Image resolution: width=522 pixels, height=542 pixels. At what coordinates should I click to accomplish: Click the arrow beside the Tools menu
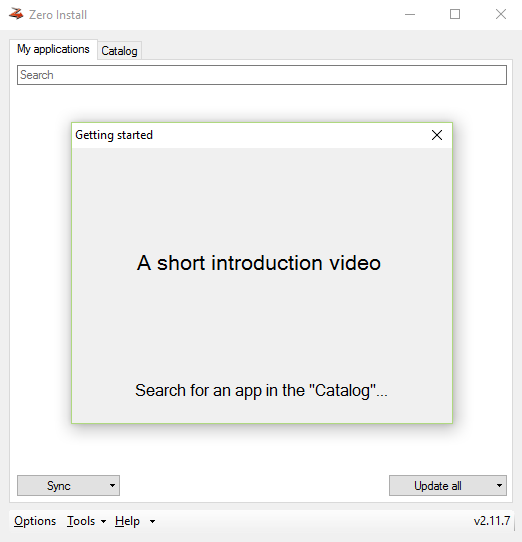(103, 522)
